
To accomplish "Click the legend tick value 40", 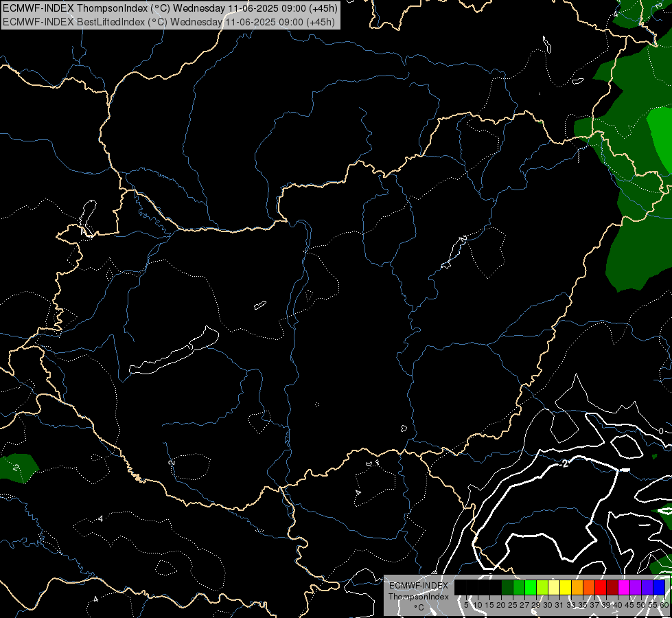I will tap(618, 605).
